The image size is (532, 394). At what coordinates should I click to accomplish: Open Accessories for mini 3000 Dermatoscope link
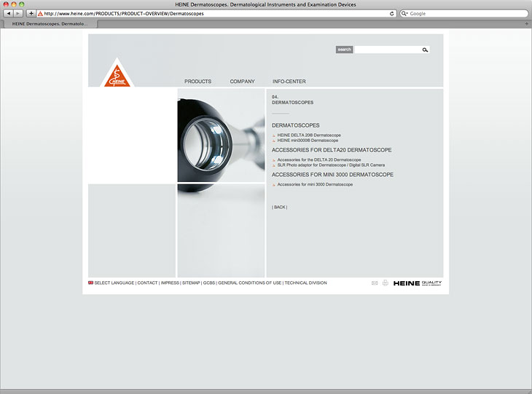click(315, 184)
